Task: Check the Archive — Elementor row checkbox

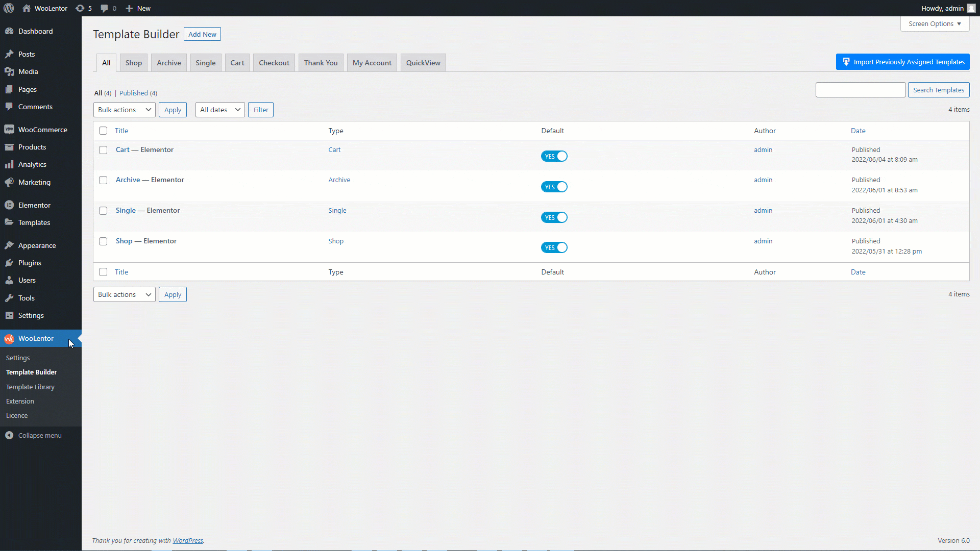Action: click(103, 180)
